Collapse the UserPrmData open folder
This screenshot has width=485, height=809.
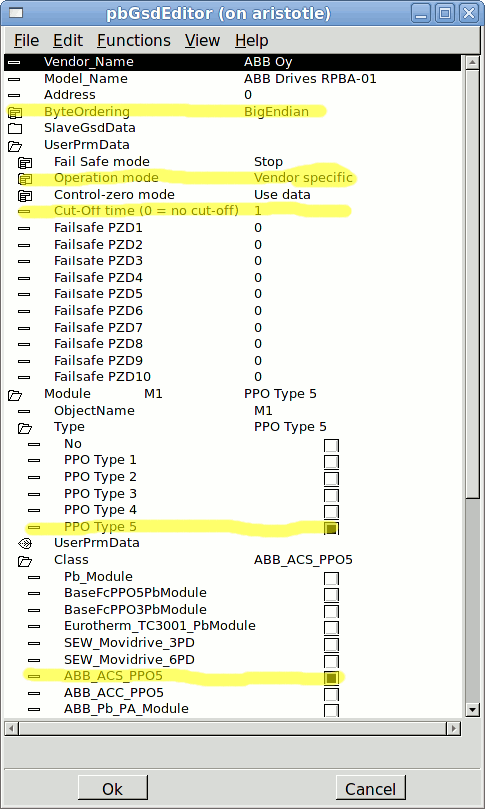pos(15,145)
